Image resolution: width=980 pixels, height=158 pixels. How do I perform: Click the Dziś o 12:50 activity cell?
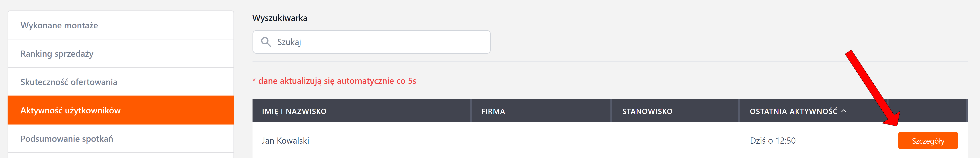point(772,141)
